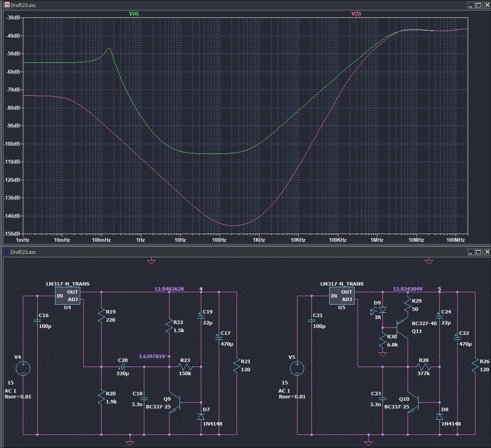Click the 6.8k value of R30

392,345
